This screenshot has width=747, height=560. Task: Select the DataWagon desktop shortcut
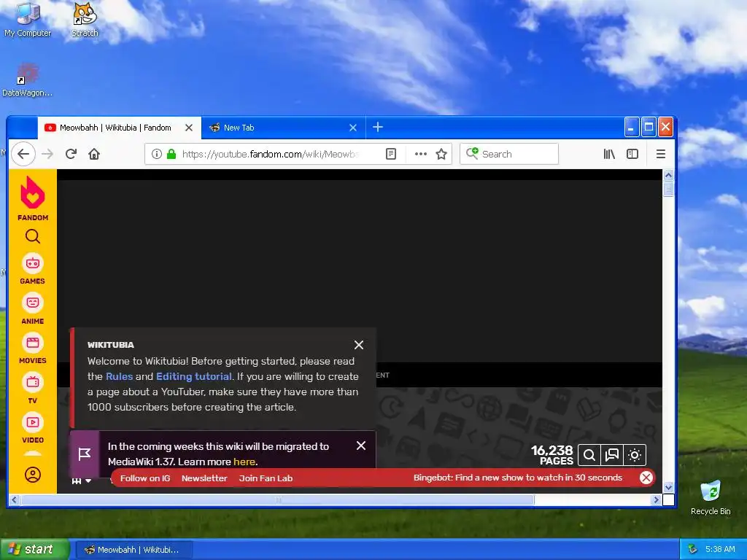pos(27,79)
